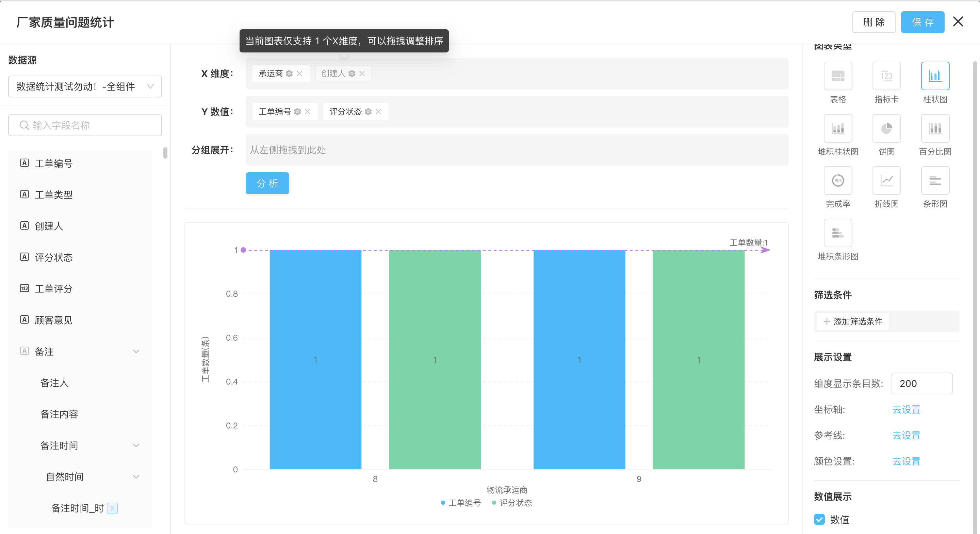Viewport: 980px width, 534px height.
Task: Click first blue bar for carrier 8
Action: (x=315, y=360)
